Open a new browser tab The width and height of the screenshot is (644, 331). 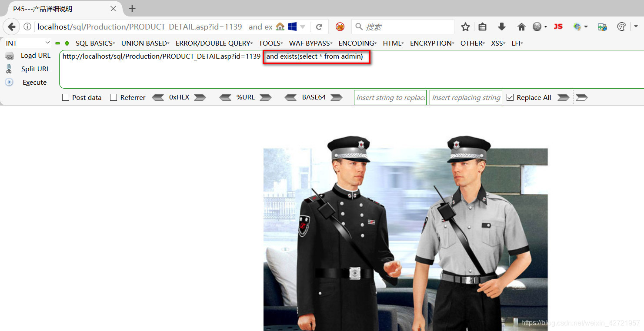tap(132, 9)
